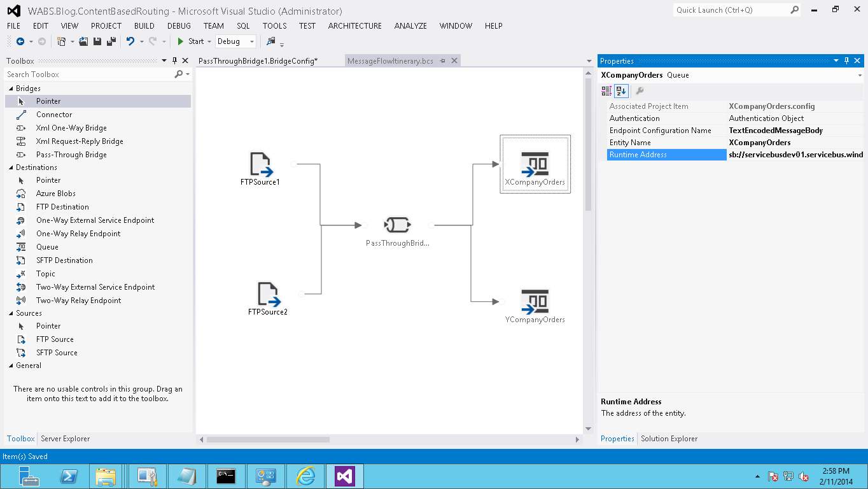Switch to PassThroughBridge1.BridgeConfig tab
The height and width of the screenshot is (489, 868).
point(258,61)
